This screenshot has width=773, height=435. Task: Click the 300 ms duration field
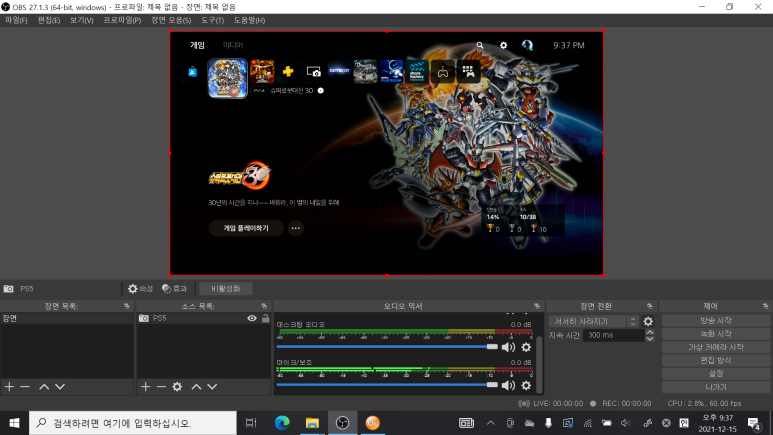(x=614, y=335)
